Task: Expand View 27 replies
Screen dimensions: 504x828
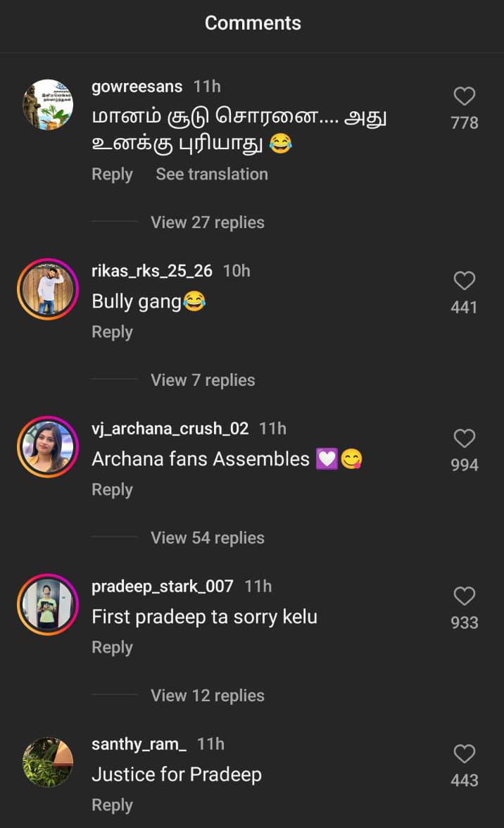Action: click(207, 222)
